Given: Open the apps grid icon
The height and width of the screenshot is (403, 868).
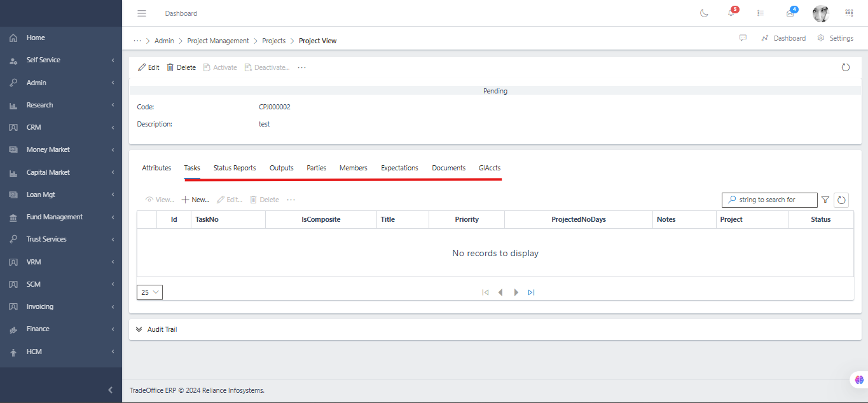Looking at the screenshot, I should pyautogui.click(x=849, y=13).
